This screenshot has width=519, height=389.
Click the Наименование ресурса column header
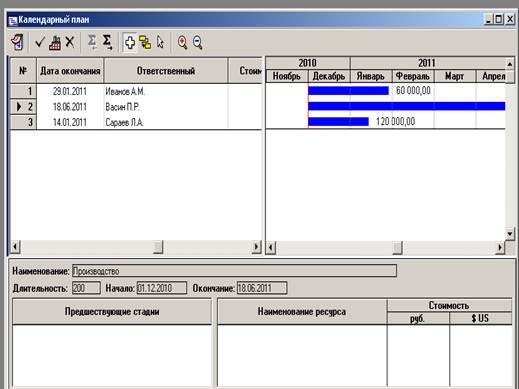click(x=302, y=312)
